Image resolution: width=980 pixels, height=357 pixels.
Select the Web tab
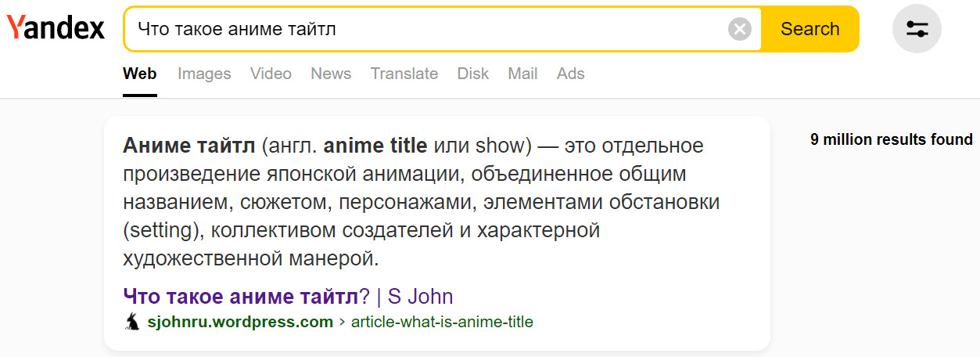(139, 74)
